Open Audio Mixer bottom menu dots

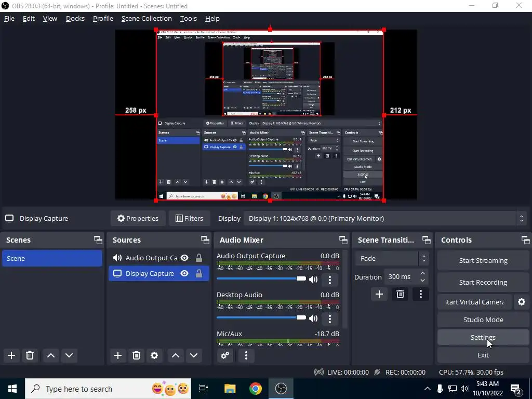(x=246, y=355)
